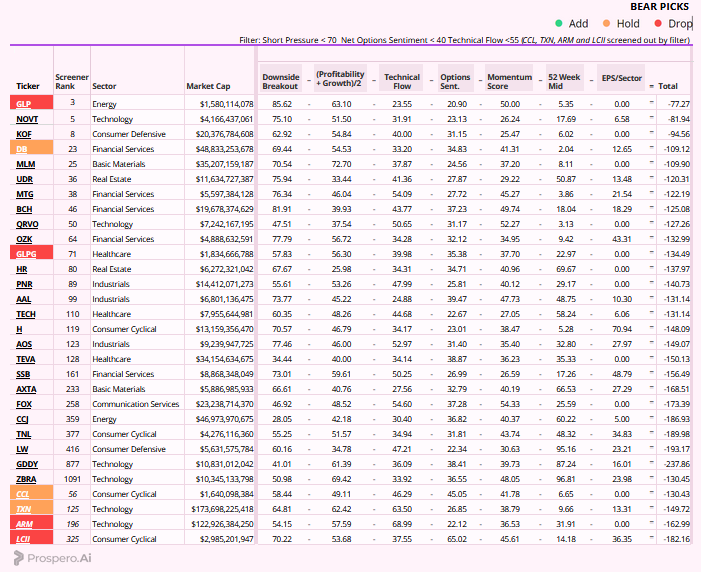701x572 pixels.
Task: Select GDDY total -237.86
Action: pyautogui.click(x=677, y=464)
